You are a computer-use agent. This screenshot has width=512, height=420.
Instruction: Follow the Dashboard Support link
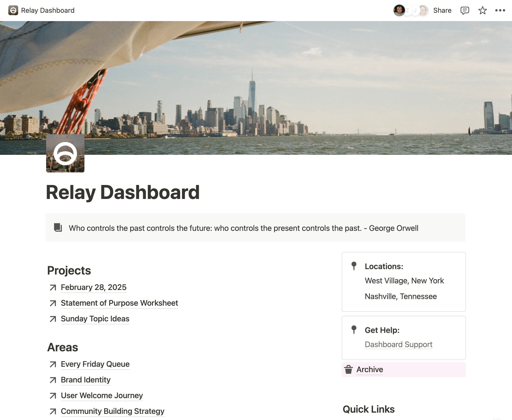(x=398, y=344)
